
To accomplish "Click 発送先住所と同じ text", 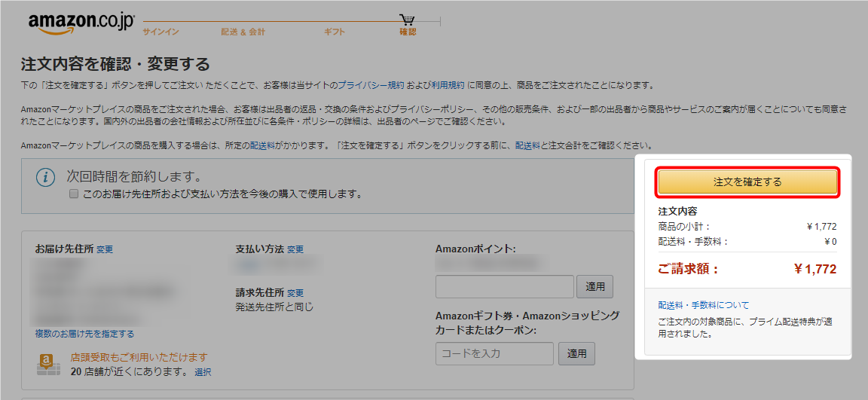I will (x=274, y=307).
